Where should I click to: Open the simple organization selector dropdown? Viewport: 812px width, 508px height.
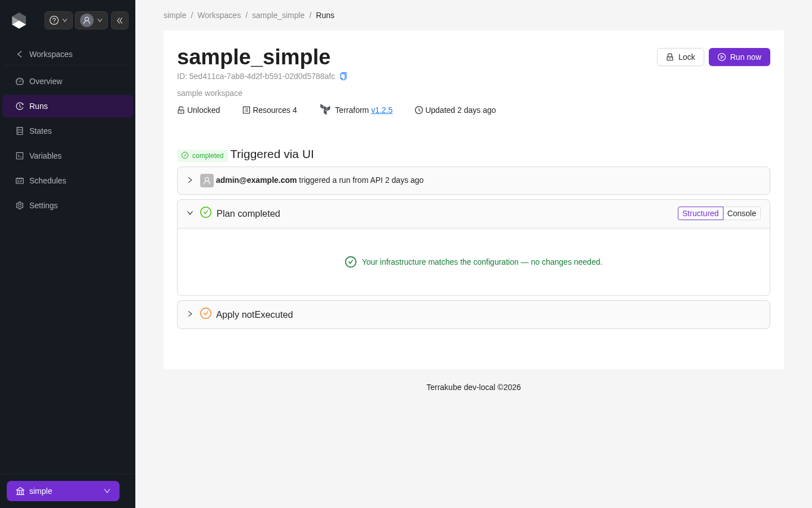63,491
